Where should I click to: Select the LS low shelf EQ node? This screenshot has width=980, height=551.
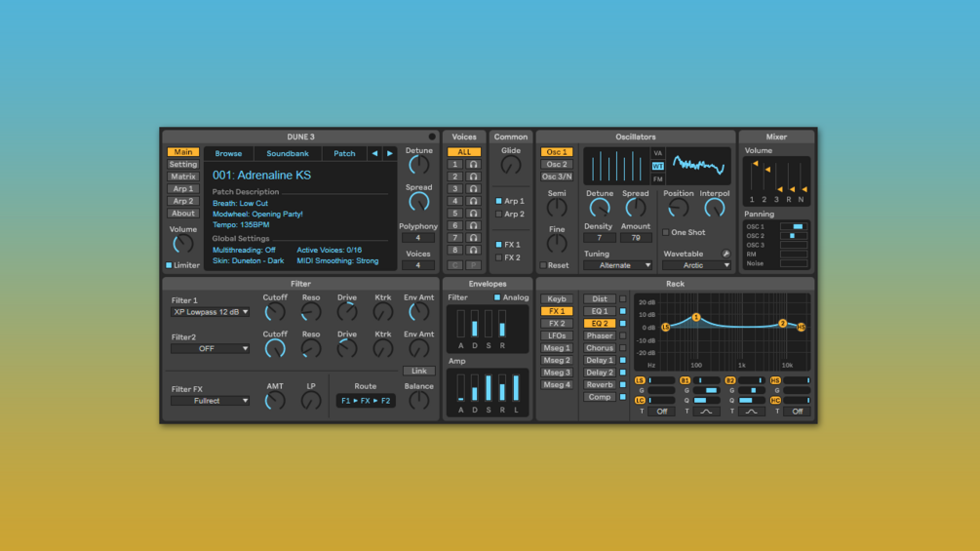pyautogui.click(x=666, y=328)
